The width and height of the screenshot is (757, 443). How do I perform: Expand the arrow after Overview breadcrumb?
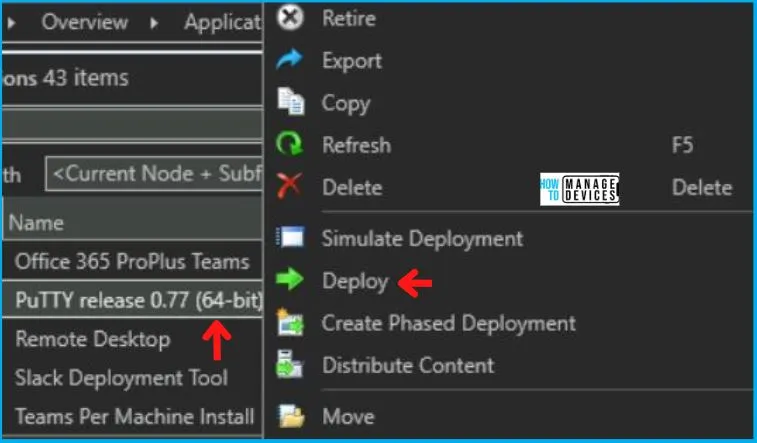click(154, 22)
